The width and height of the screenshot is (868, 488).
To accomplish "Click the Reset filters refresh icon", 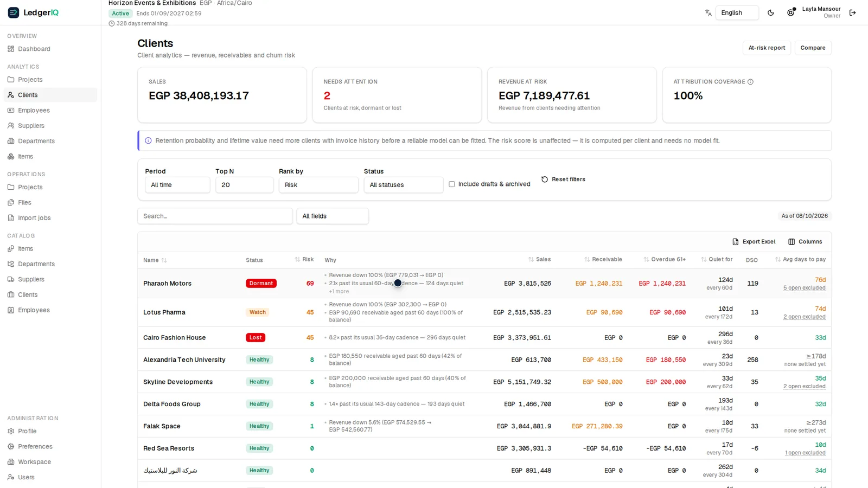I will tap(545, 179).
